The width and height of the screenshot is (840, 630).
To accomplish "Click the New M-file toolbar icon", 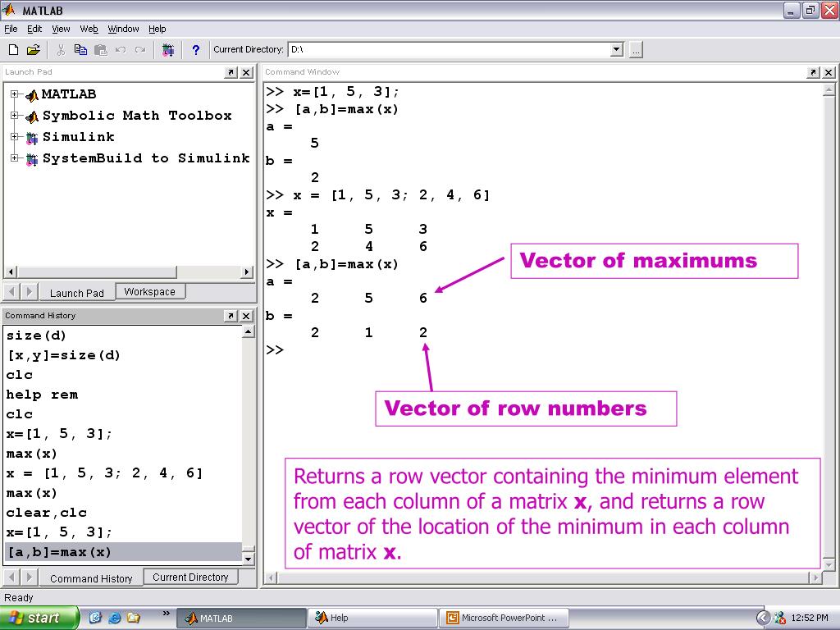I will point(13,50).
